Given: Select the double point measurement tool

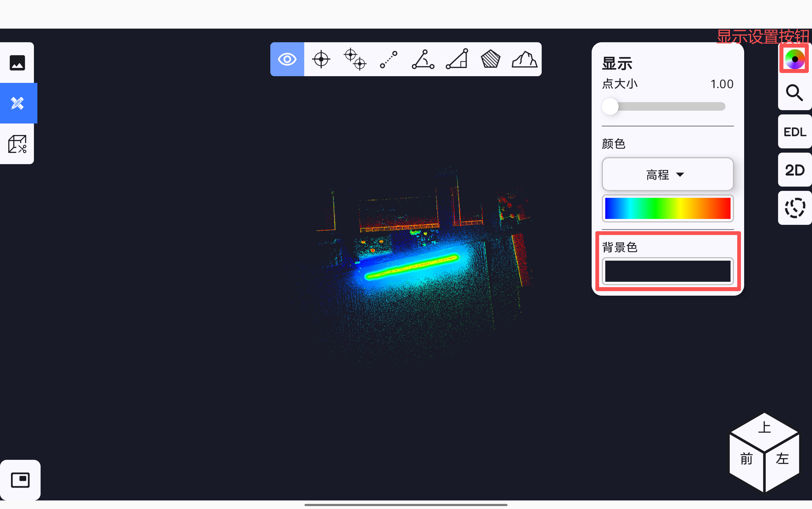Looking at the screenshot, I should (355, 59).
